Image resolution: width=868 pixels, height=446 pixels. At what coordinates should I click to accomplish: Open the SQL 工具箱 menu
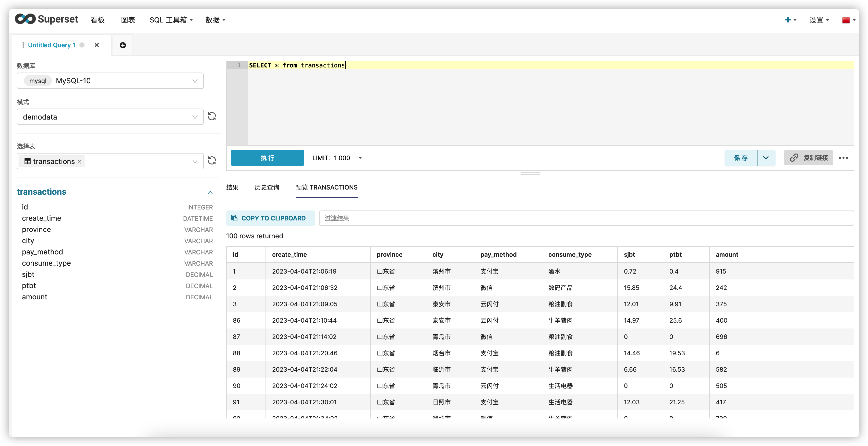[x=171, y=20]
